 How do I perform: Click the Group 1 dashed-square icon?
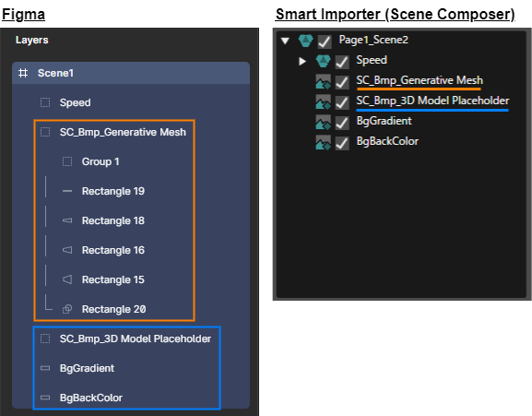[67, 161]
